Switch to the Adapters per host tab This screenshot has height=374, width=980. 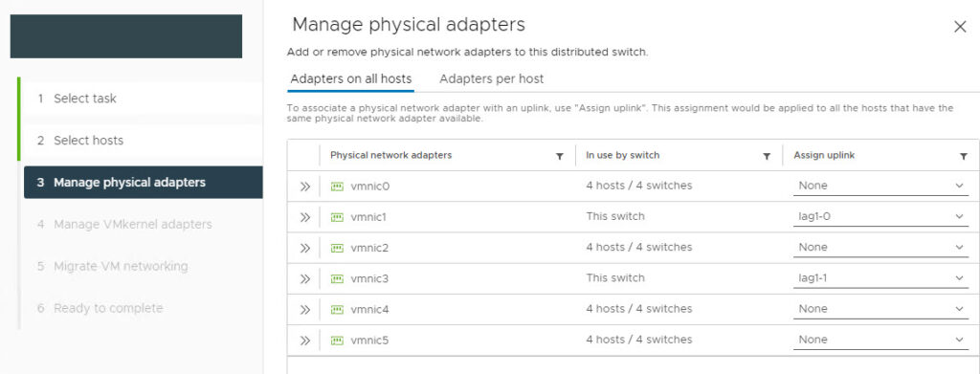click(491, 79)
